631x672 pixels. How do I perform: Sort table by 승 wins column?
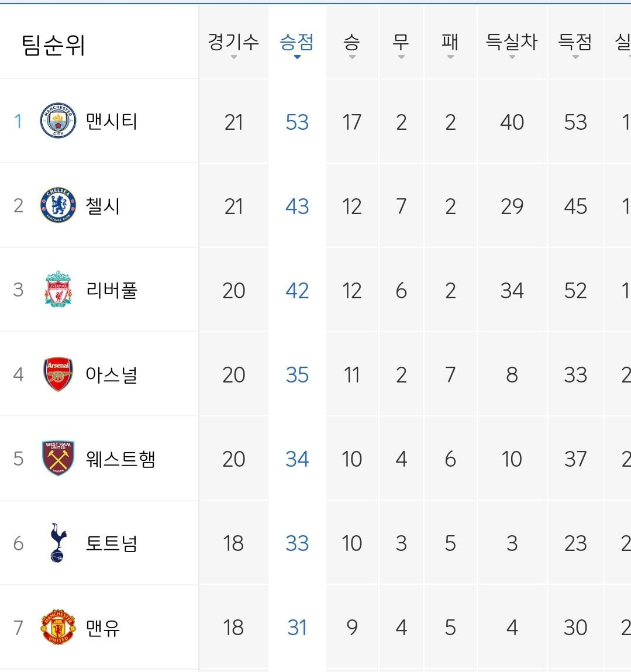(x=351, y=45)
